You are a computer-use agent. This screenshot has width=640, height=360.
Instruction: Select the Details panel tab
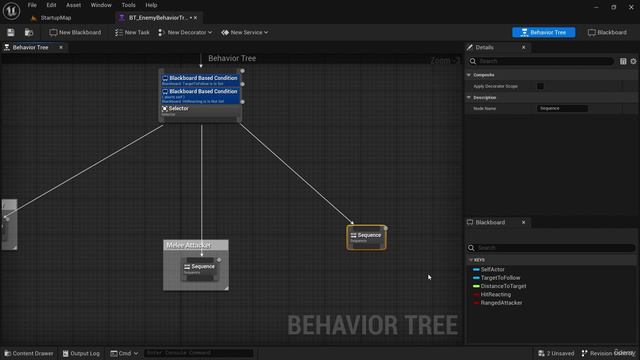[484, 47]
